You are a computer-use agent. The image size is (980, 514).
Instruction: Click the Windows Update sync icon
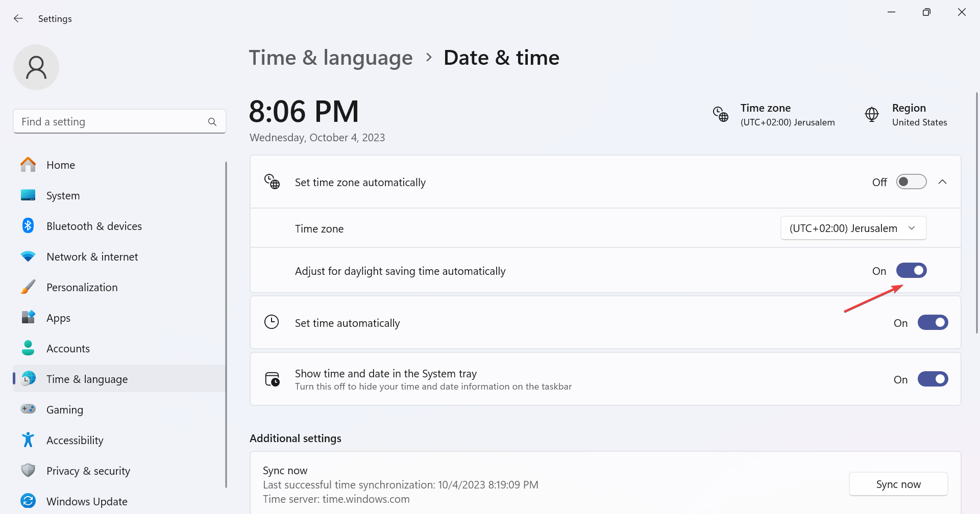[x=28, y=501]
